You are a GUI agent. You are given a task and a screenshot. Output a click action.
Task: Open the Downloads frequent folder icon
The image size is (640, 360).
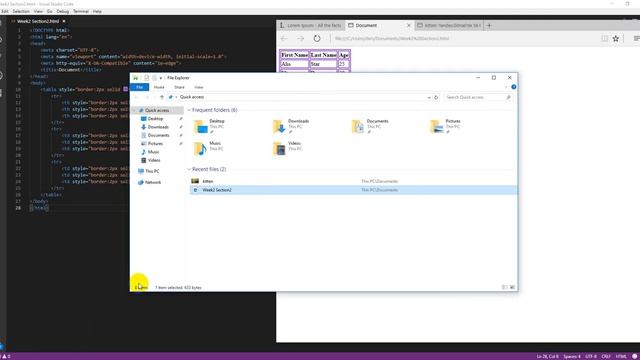click(x=279, y=127)
